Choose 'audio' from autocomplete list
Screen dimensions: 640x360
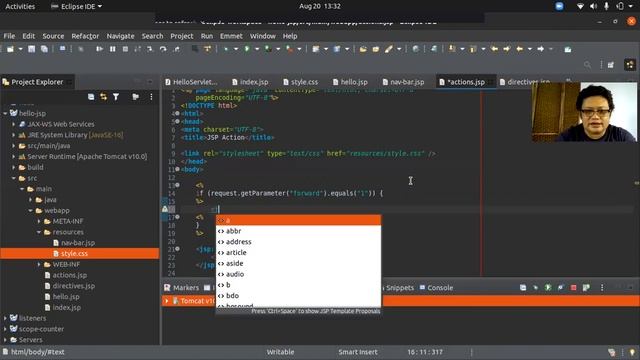click(x=298, y=274)
